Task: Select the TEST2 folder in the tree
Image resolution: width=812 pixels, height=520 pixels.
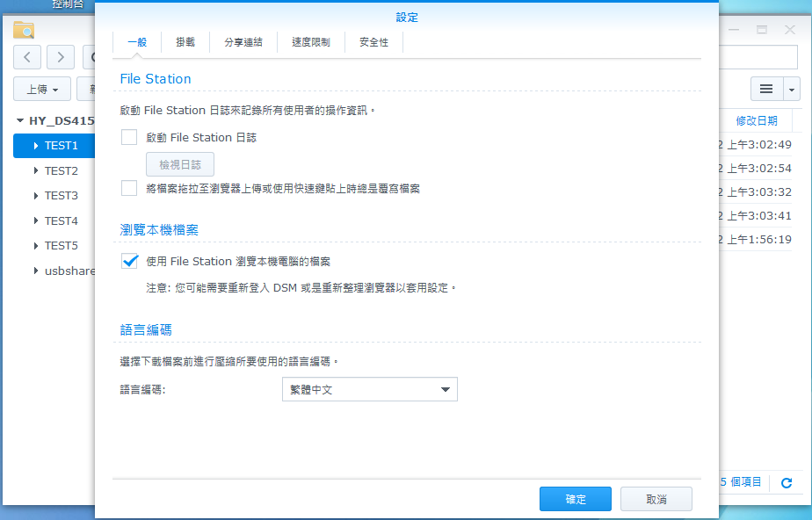Action: click(62, 170)
